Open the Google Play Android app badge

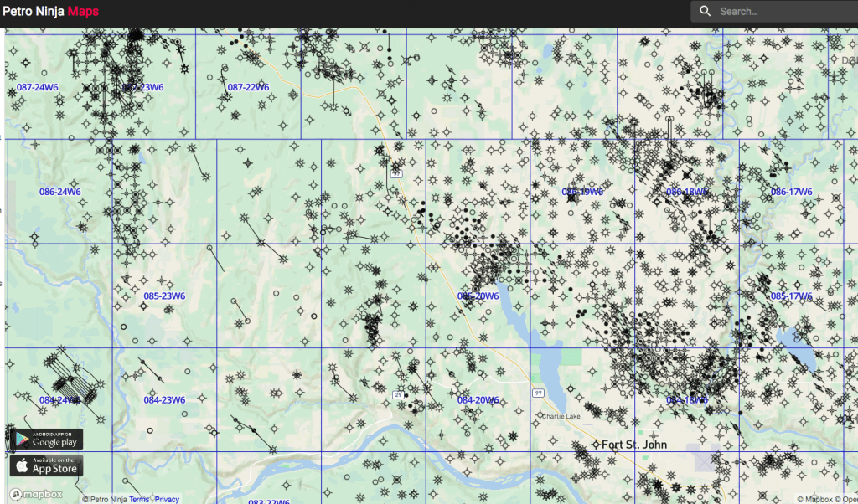point(46,438)
